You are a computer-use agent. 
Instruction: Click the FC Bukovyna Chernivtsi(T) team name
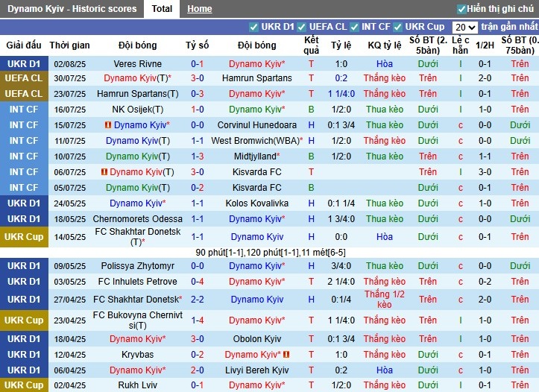pos(137,320)
